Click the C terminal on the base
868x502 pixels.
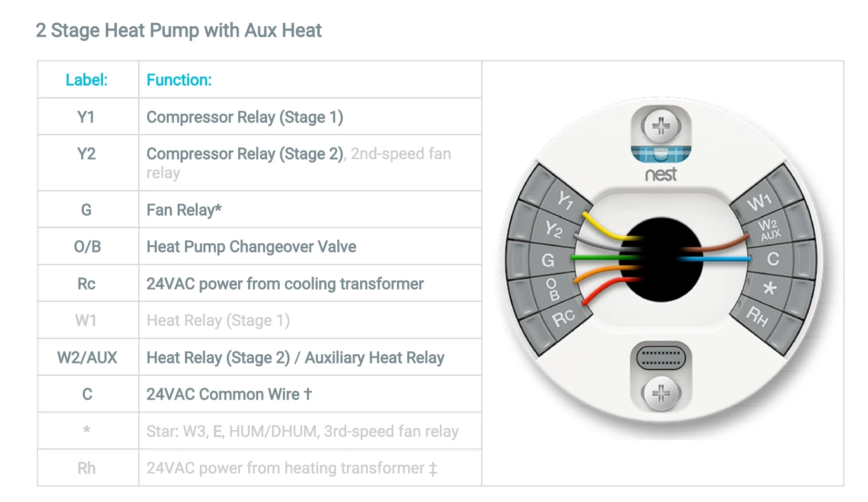click(x=773, y=259)
